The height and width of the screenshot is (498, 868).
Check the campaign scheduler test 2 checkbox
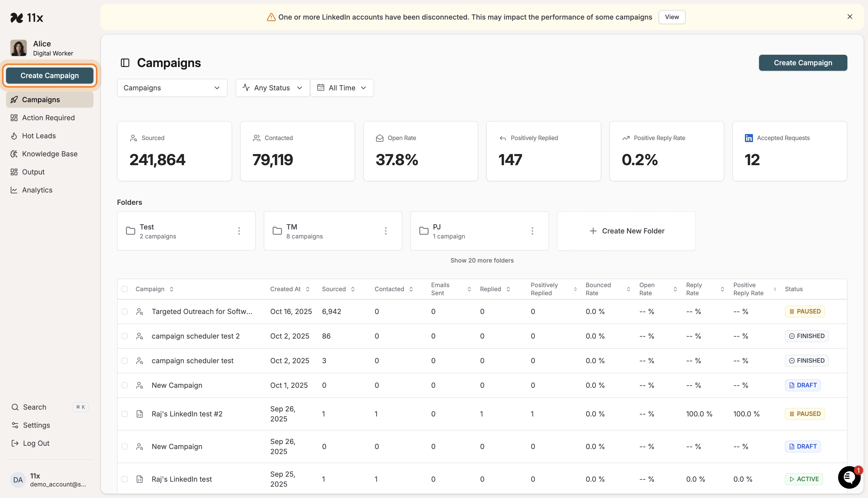[x=125, y=336]
